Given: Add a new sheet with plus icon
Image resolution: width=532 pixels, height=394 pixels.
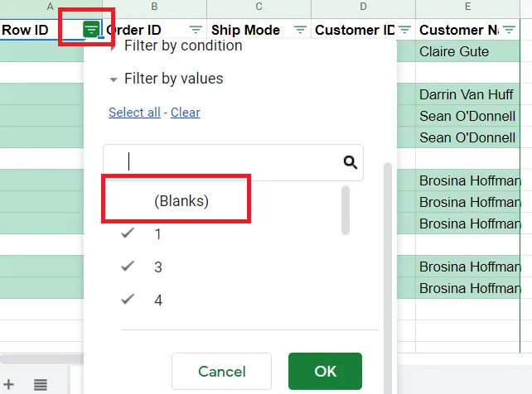Looking at the screenshot, I should 8,385.
